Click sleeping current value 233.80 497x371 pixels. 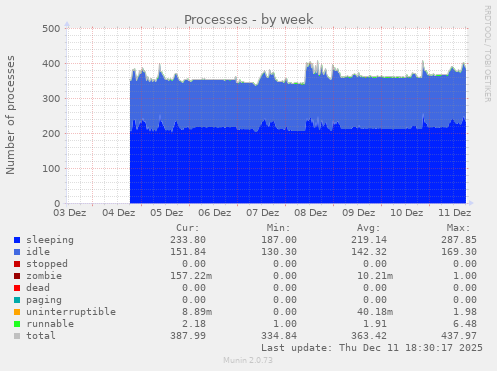(188, 240)
